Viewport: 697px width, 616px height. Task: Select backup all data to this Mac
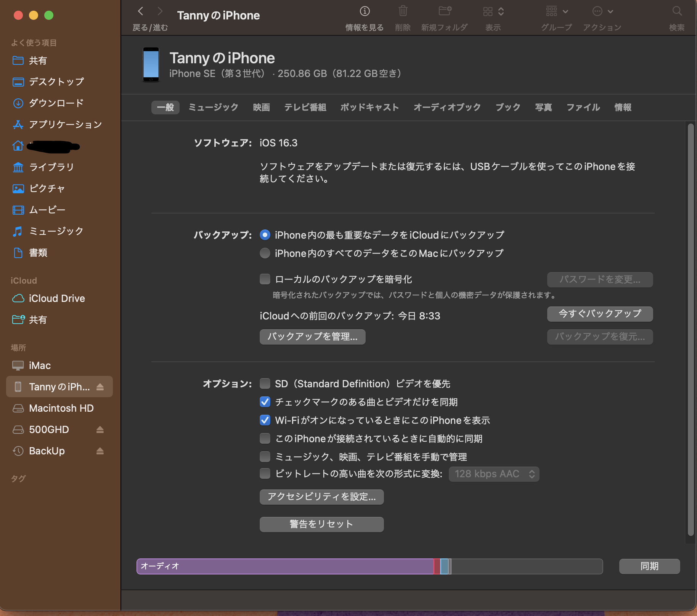coord(265,253)
